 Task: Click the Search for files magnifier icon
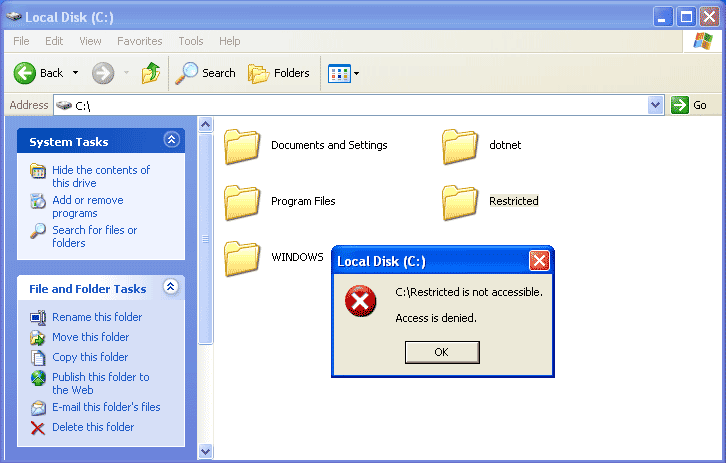click(38, 231)
